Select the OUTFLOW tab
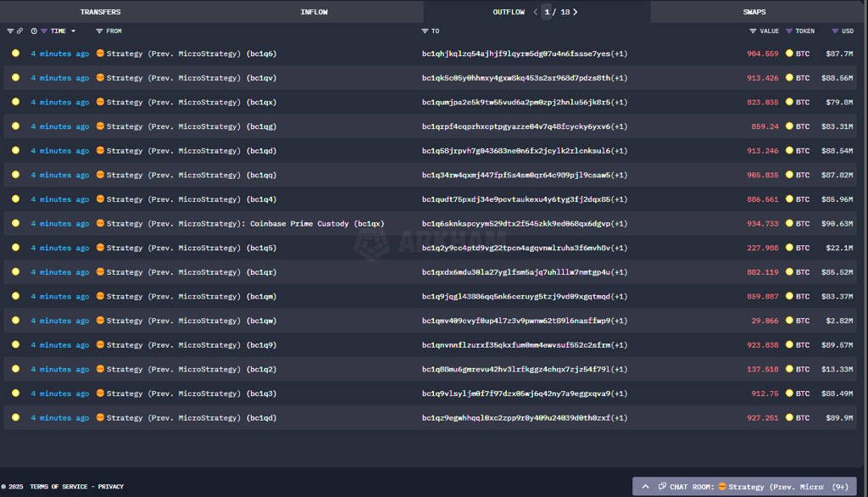 (x=509, y=12)
